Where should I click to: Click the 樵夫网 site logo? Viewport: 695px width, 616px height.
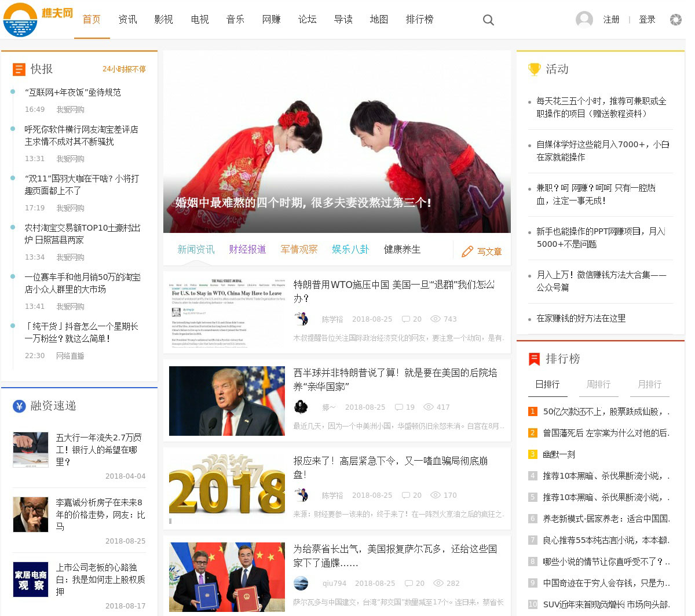[38, 20]
